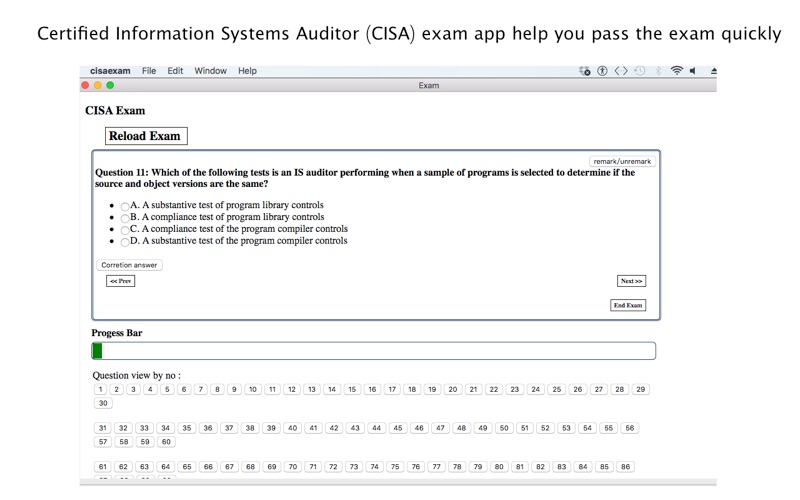Jump to question 5
This screenshot has width=800, height=500.
(167, 389)
